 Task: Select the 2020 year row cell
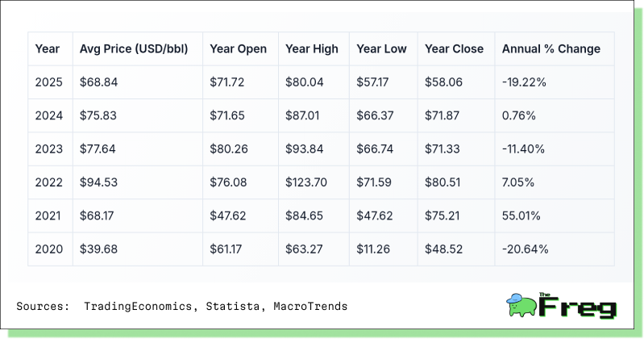click(49, 249)
